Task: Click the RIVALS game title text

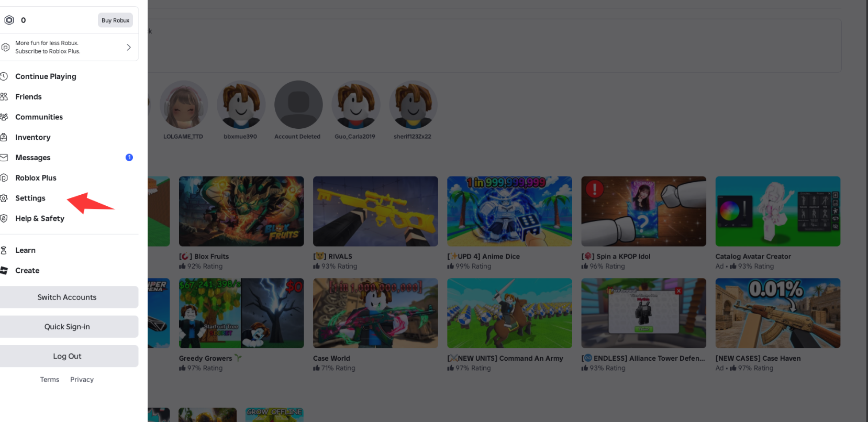Action: pyautogui.click(x=332, y=257)
